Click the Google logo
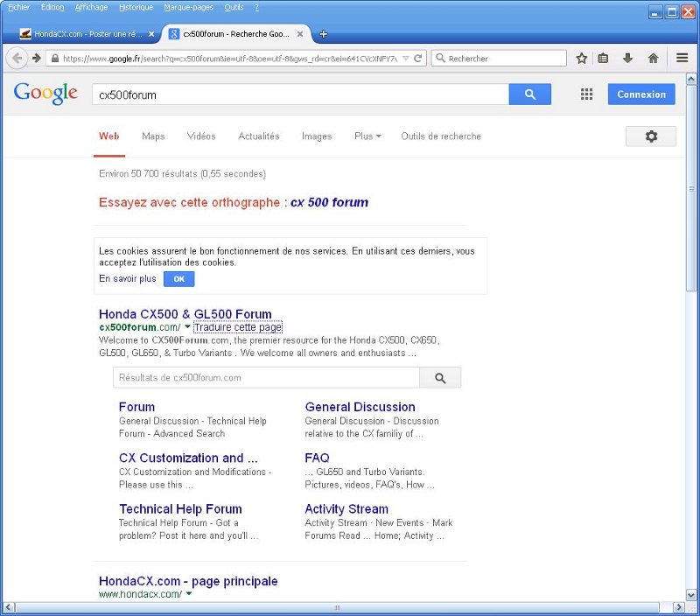700x616 pixels. click(45, 94)
